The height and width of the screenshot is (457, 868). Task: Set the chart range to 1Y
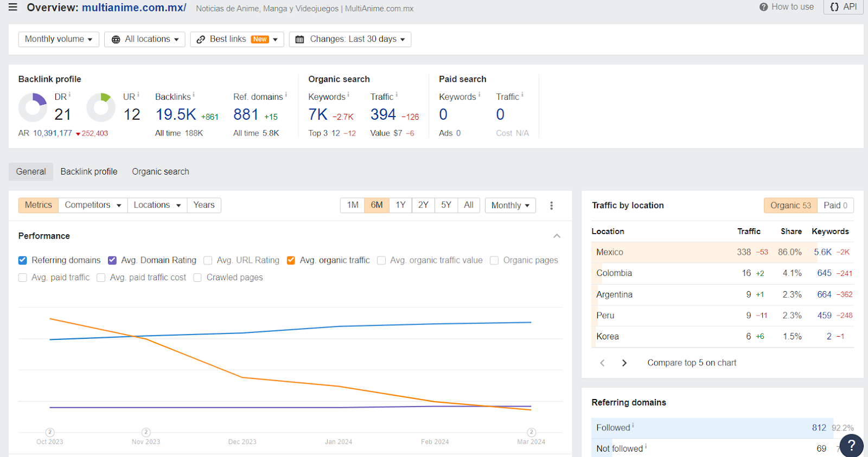pos(400,205)
